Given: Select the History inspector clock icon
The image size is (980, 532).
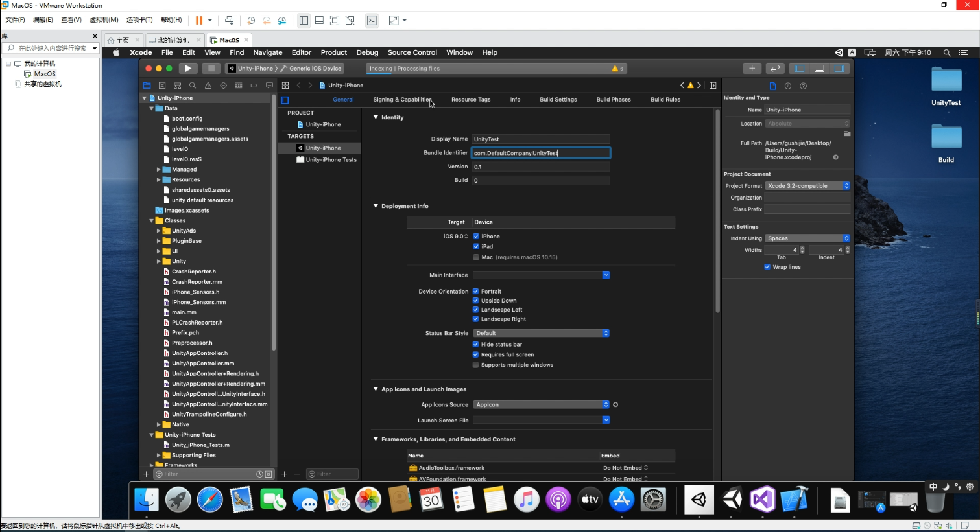Looking at the screenshot, I should coord(788,86).
